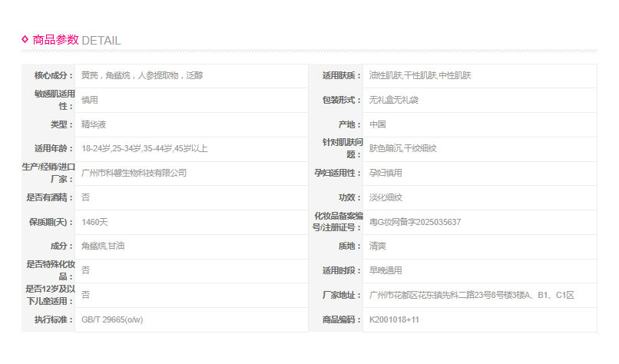Image resolution: width=619 pixels, height=364 pixels.
Task: Select the 厂家地址 factory address text
Action: tap(472, 295)
